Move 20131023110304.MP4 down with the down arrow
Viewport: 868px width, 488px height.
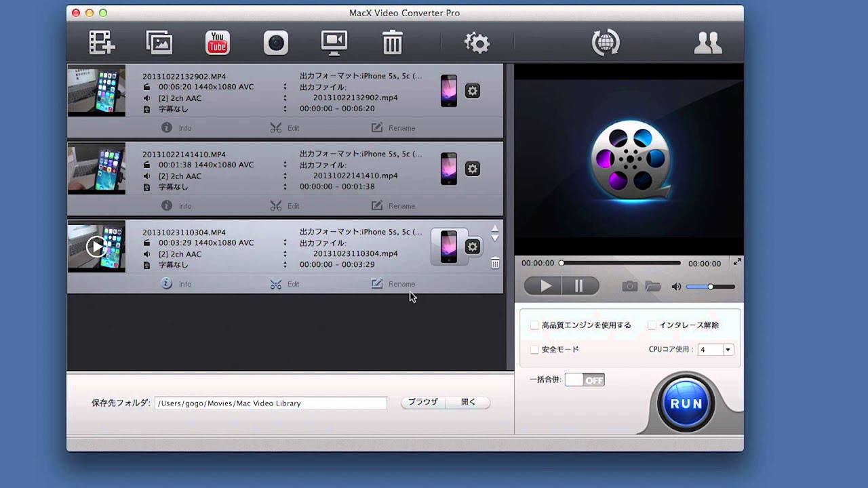(495, 238)
